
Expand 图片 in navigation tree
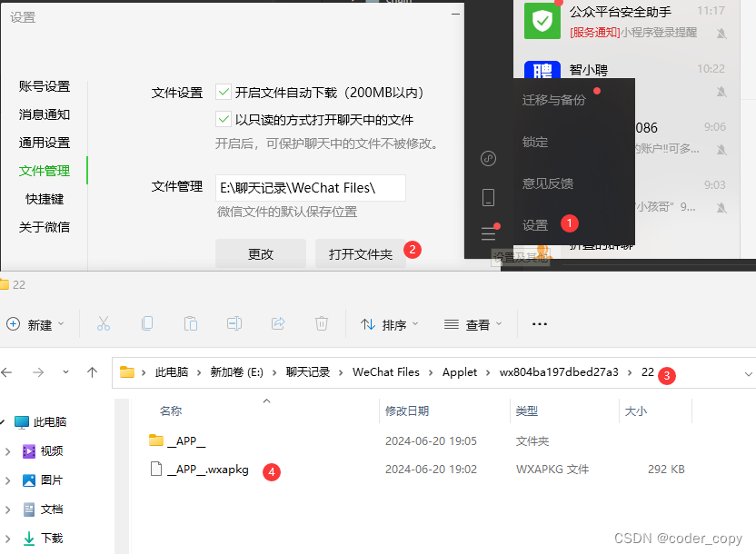click(7, 480)
